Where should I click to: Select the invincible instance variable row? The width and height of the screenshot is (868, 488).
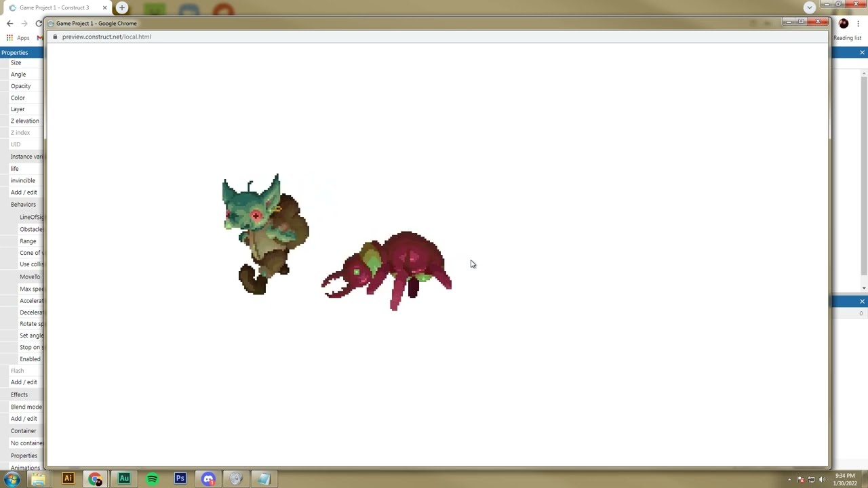pos(23,180)
